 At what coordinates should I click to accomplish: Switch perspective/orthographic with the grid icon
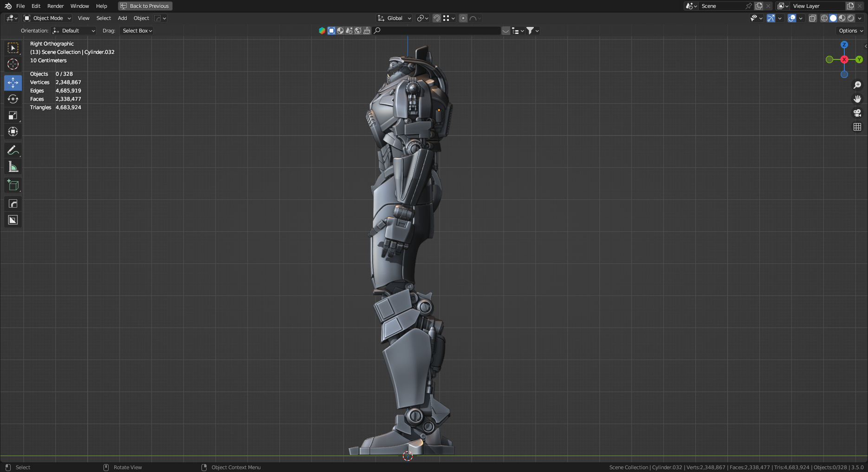point(857,127)
